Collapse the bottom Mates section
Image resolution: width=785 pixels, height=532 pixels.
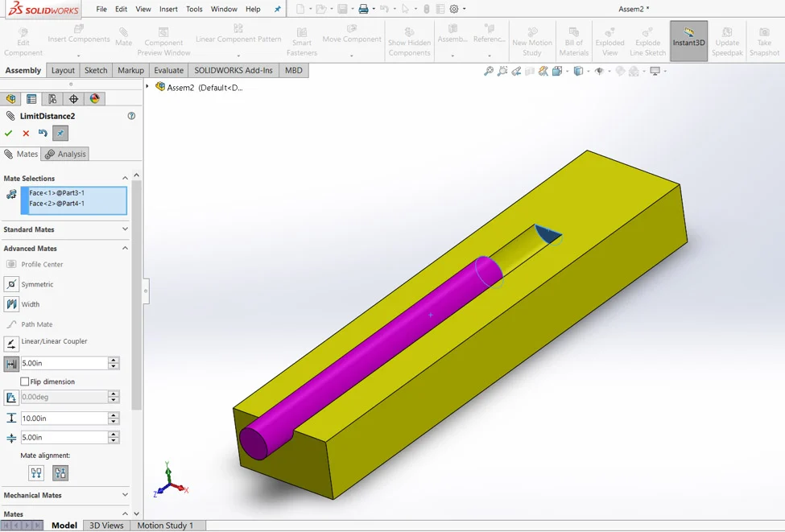(125, 514)
